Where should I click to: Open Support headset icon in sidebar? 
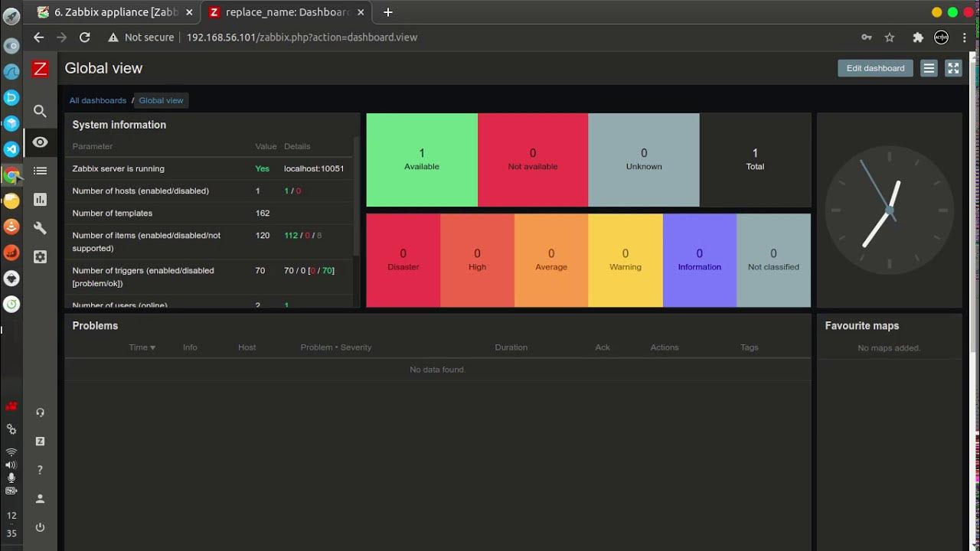tap(40, 412)
